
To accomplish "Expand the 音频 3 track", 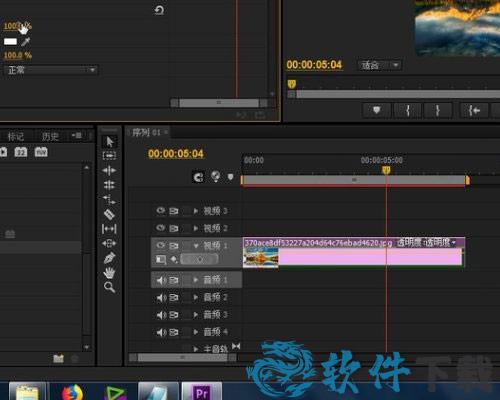I will point(196,315).
